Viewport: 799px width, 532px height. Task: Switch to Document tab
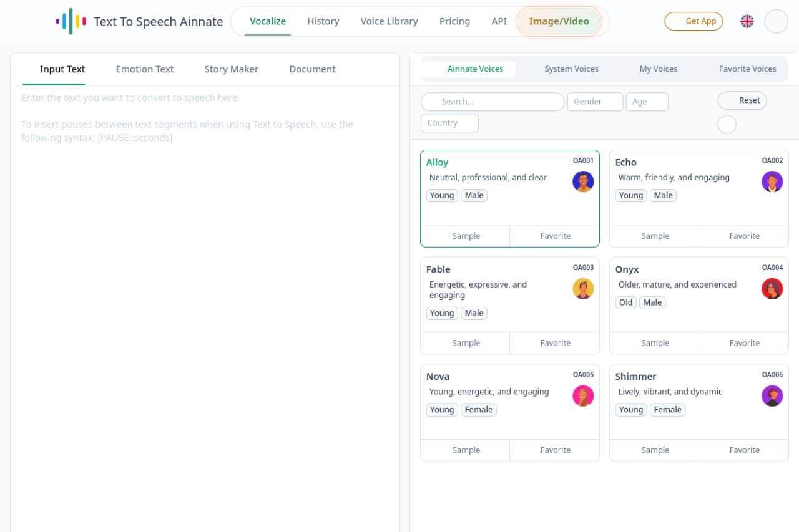pos(313,69)
